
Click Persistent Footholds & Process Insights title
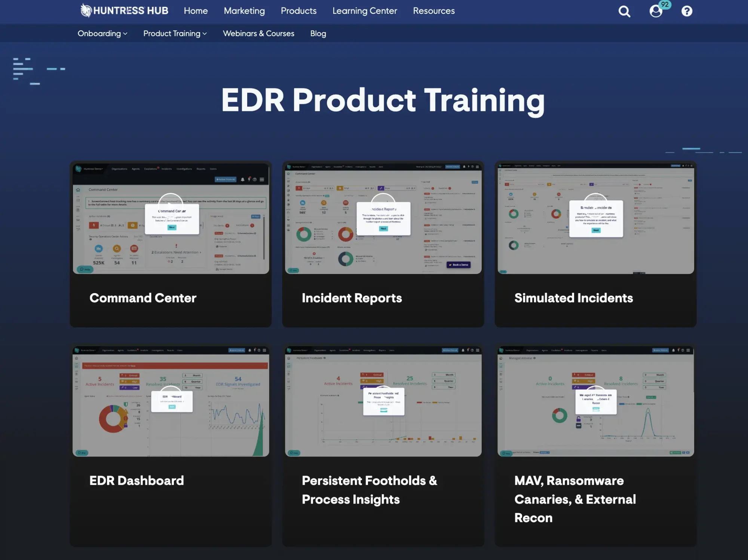(370, 490)
